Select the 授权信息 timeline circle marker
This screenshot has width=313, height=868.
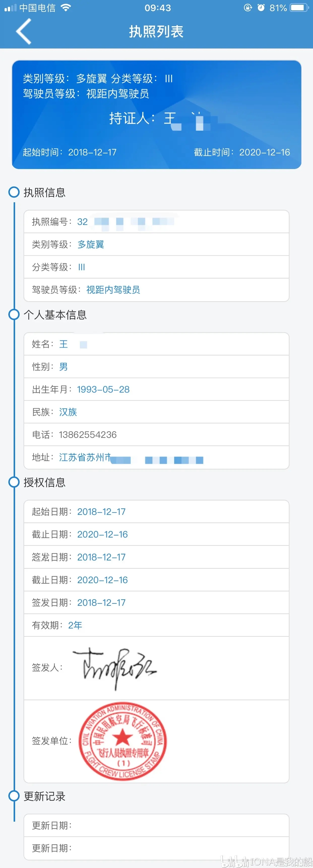point(14,482)
